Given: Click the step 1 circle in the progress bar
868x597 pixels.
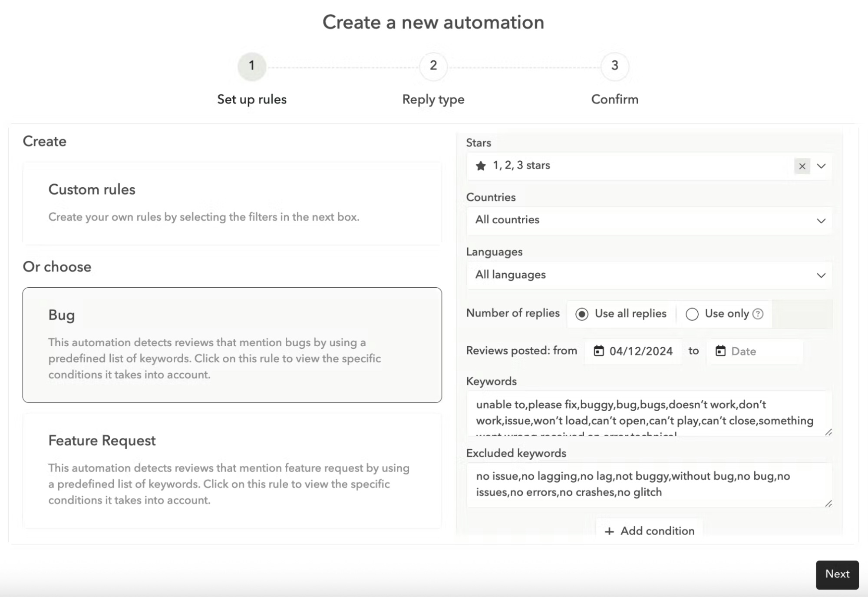Looking at the screenshot, I should [251, 66].
